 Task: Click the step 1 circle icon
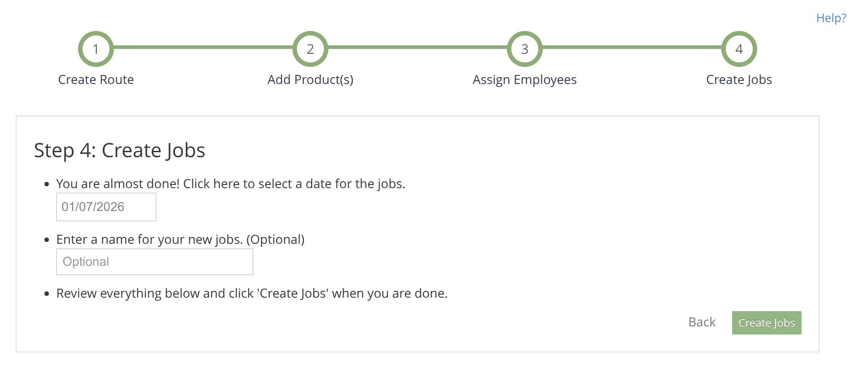click(96, 49)
